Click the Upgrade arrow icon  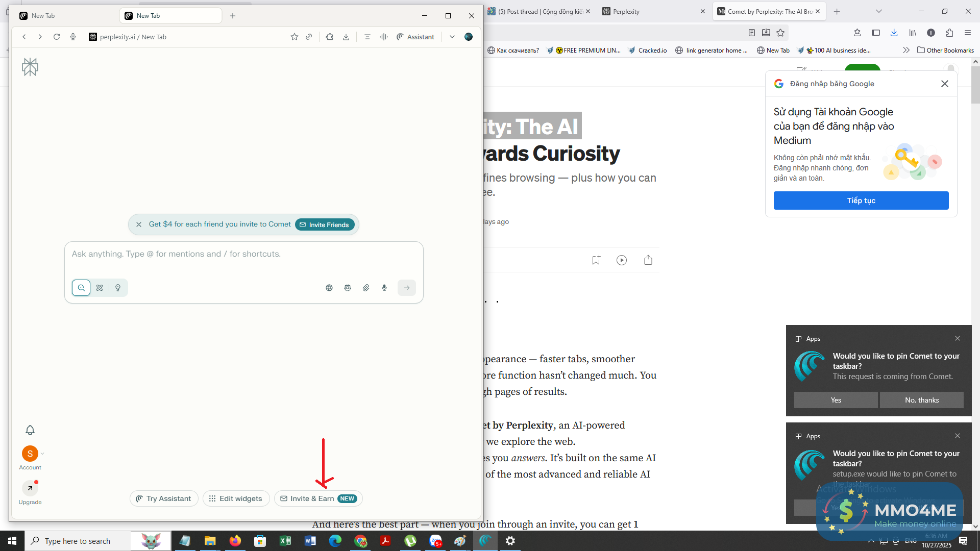[x=30, y=488]
